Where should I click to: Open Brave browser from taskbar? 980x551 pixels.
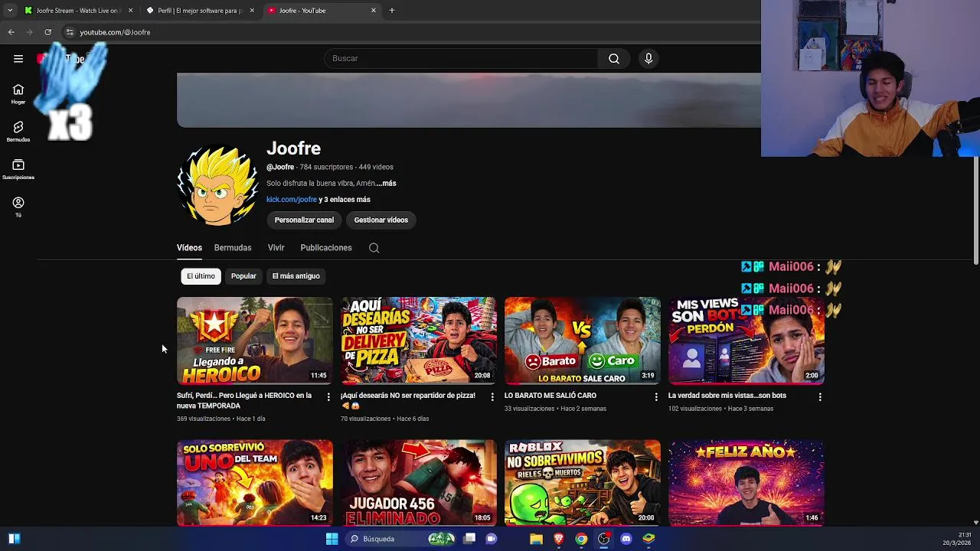point(559,539)
